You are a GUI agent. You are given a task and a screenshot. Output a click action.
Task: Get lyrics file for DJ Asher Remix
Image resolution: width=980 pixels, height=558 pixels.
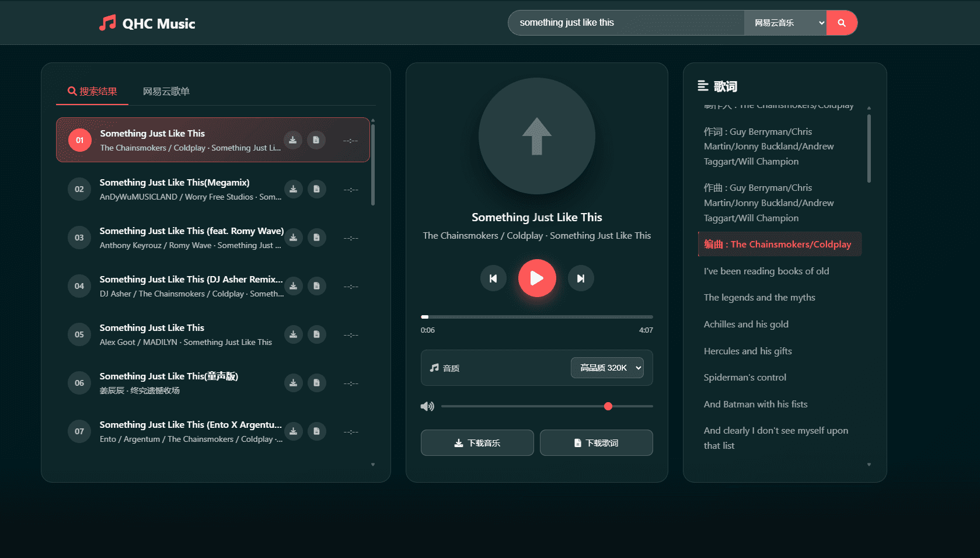[316, 286]
